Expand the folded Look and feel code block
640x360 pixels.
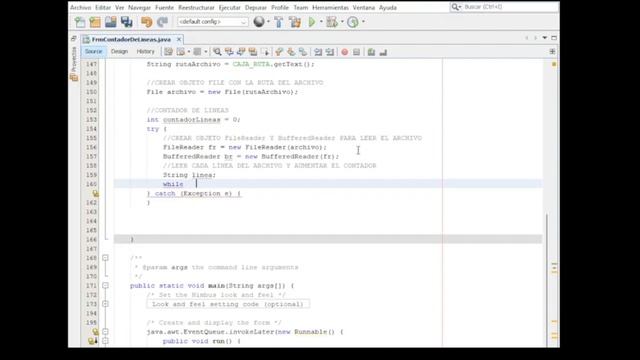click(105, 304)
